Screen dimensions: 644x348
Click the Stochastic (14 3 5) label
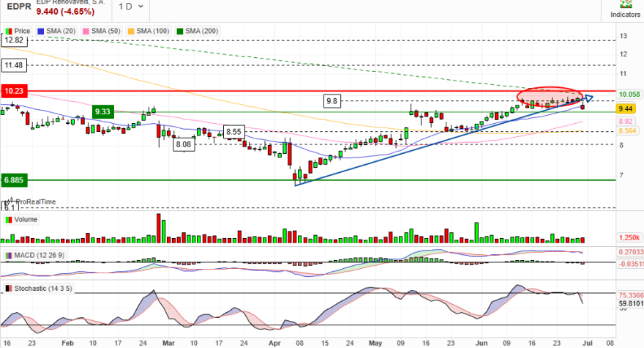point(39,289)
